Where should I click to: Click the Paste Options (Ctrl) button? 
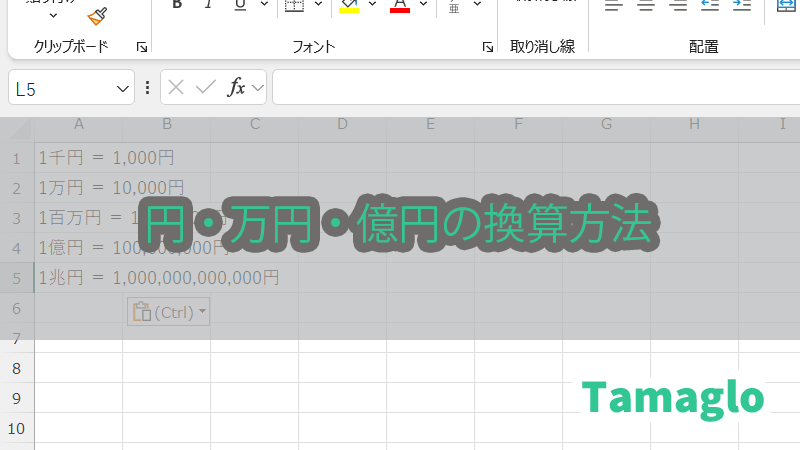[x=168, y=312]
